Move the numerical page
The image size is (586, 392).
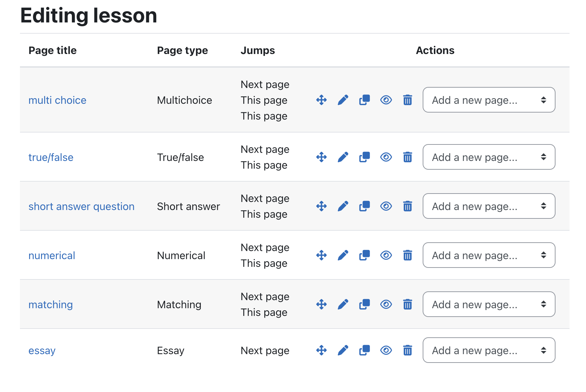tap(321, 255)
